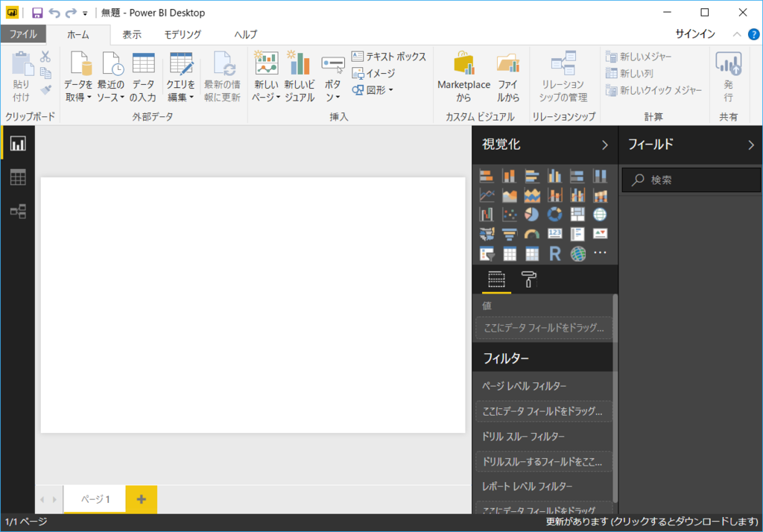Select the stacked column chart visual
This screenshot has height=532, width=763.
[509, 176]
